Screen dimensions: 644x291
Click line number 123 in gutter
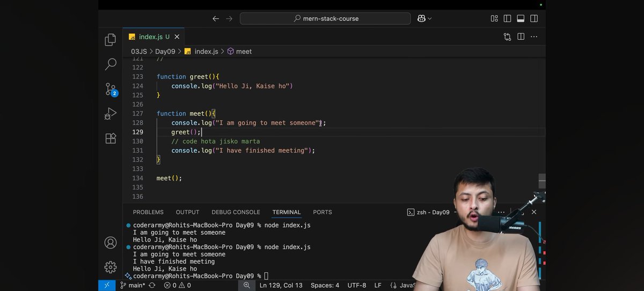(137, 77)
